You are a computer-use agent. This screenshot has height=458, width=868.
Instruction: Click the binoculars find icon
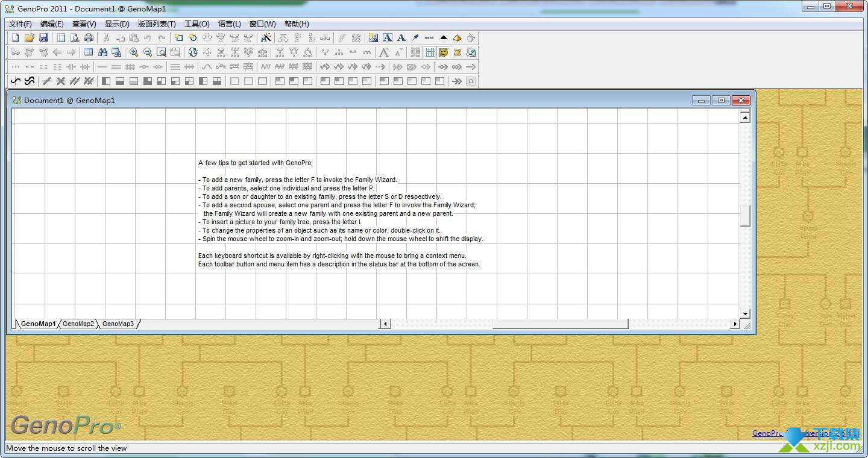point(102,52)
